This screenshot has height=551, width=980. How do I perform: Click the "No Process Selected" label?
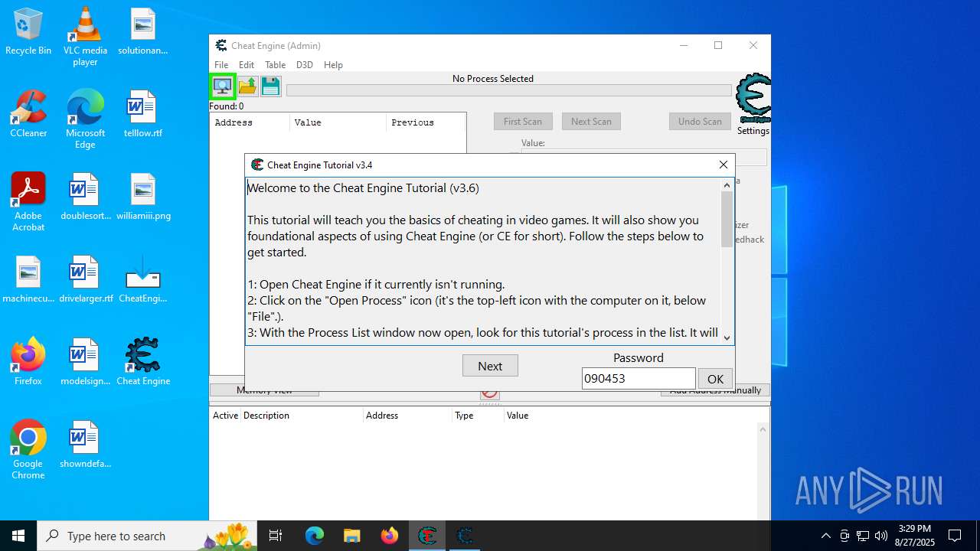point(493,79)
